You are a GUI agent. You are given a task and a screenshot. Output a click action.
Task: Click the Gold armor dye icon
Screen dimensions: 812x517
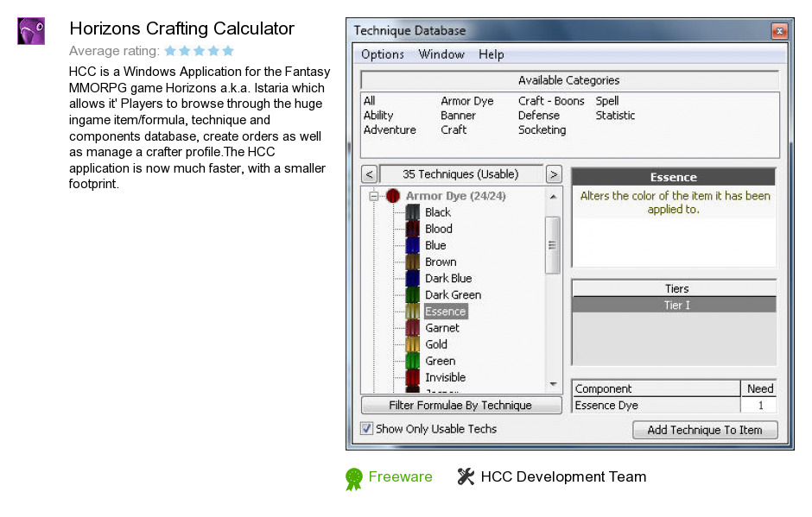(412, 344)
